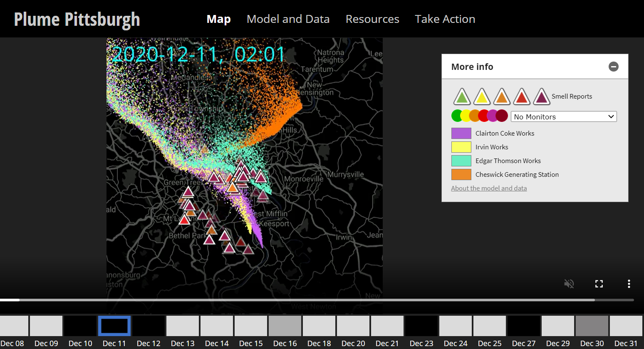644x349 pixels.
Task: Click the green smell report triangle in the legend
Action: (x=461, y=97)
